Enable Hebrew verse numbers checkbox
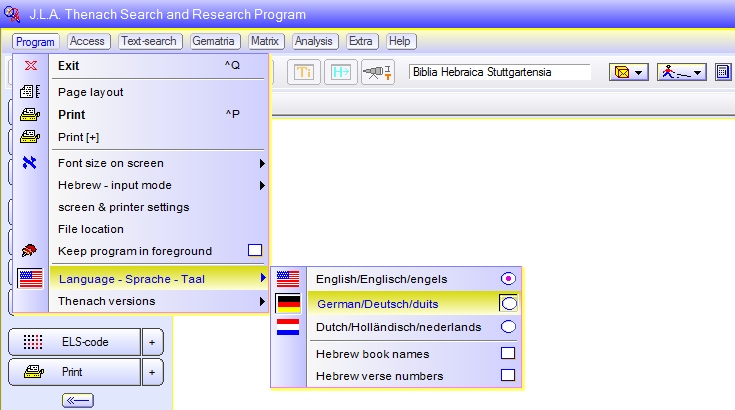 tap(508, 375)
